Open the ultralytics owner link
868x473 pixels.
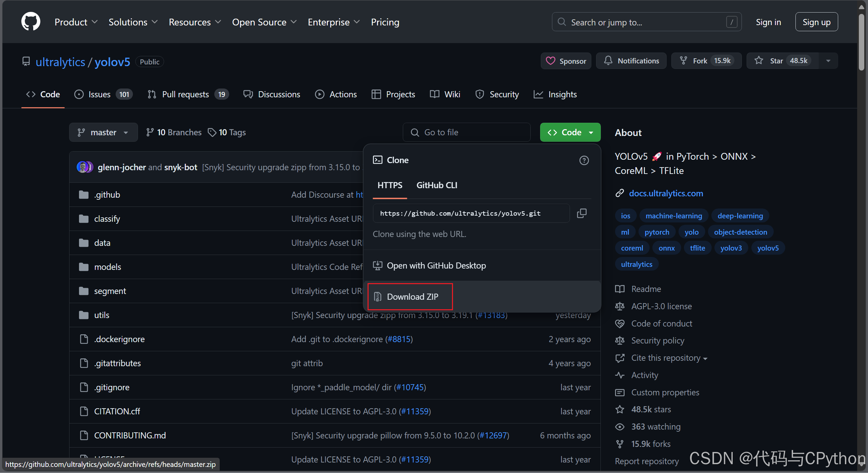coord(60,62)
